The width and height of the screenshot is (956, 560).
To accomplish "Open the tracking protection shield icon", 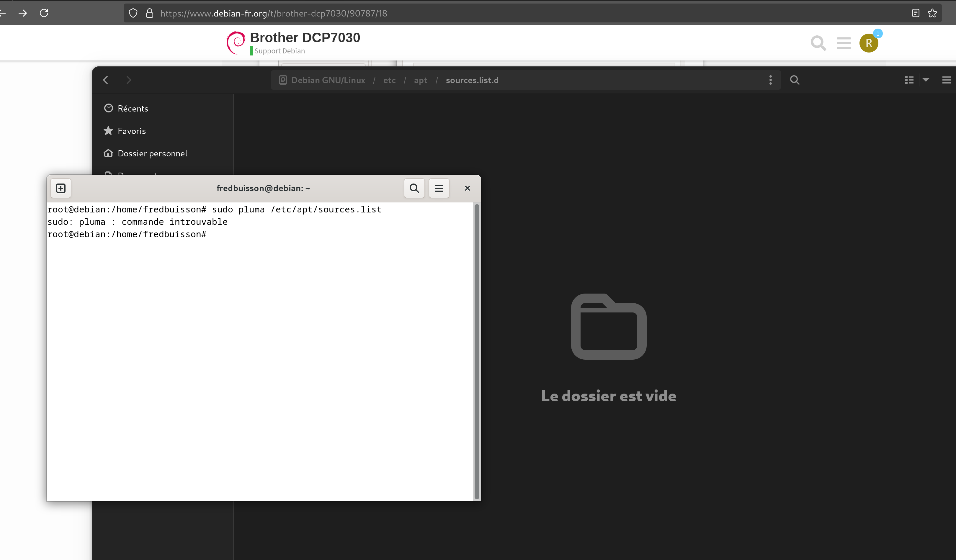I will [133, 13].
